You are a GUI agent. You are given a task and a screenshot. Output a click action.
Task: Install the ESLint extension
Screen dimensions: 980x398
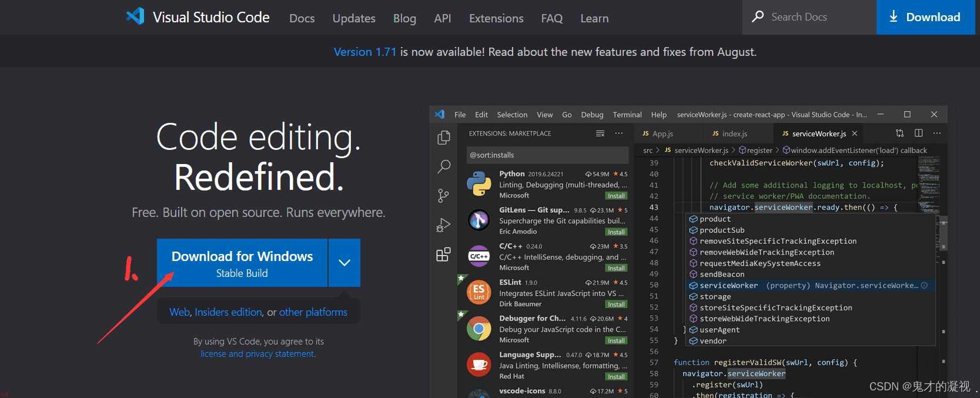(616, 305)
